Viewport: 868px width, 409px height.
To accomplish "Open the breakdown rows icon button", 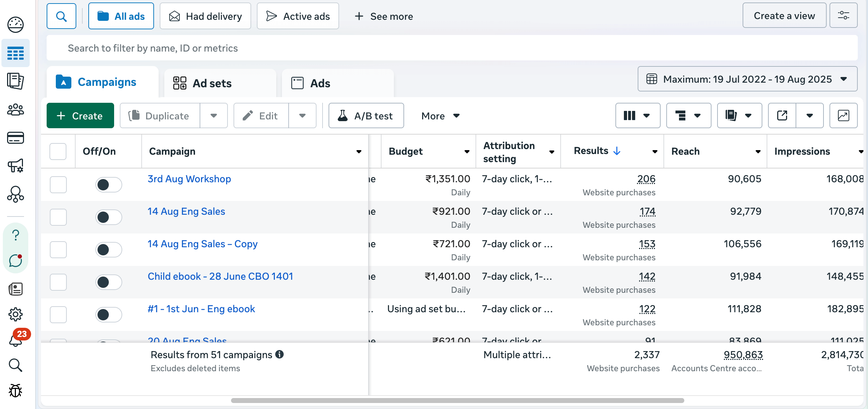I will (689, 115).
